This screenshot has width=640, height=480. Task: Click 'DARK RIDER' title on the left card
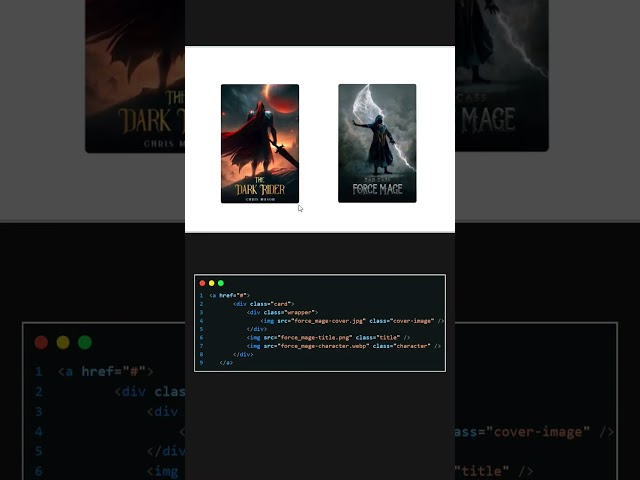coord(260,189)
